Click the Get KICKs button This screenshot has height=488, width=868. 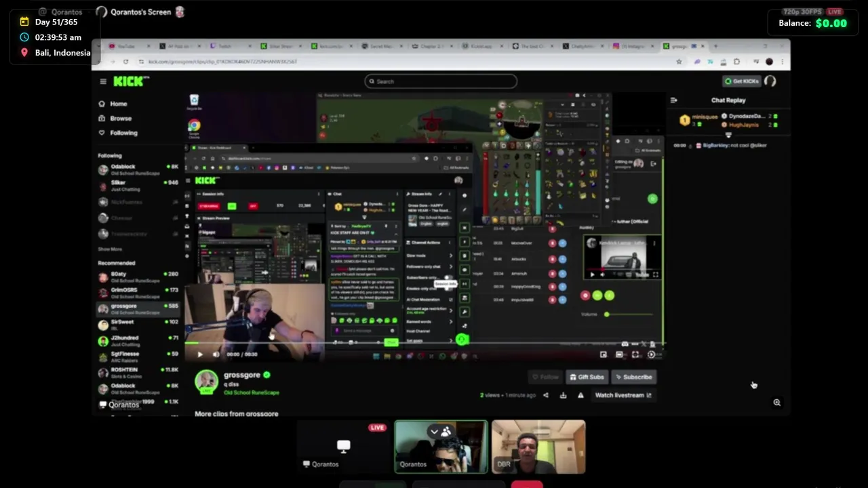[x=741, y=81]
